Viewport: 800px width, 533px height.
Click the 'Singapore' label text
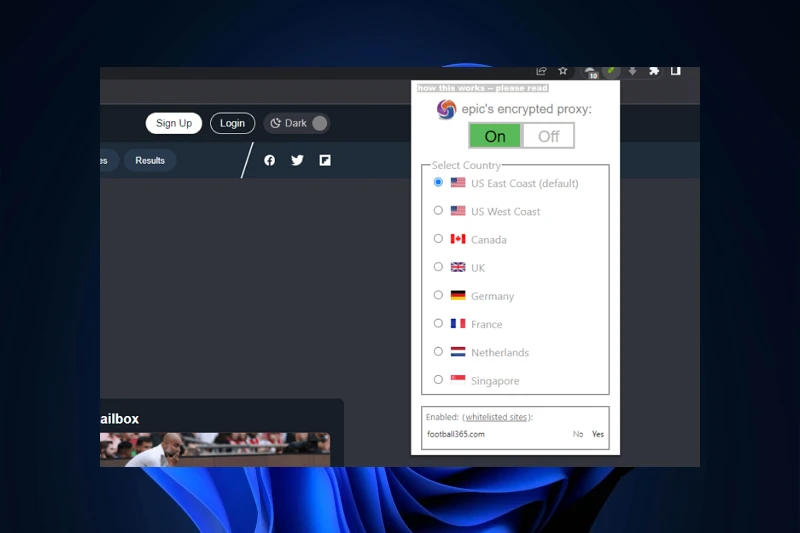[x=495, y=381]
